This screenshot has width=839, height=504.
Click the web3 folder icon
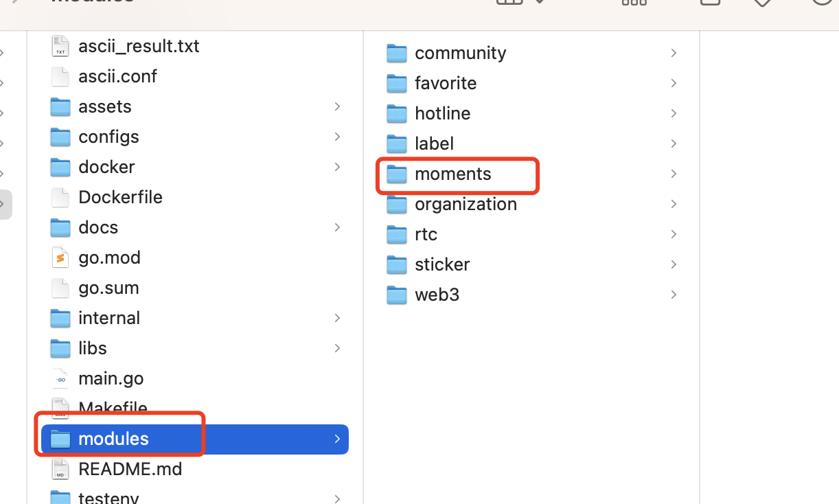coord(397,295)
